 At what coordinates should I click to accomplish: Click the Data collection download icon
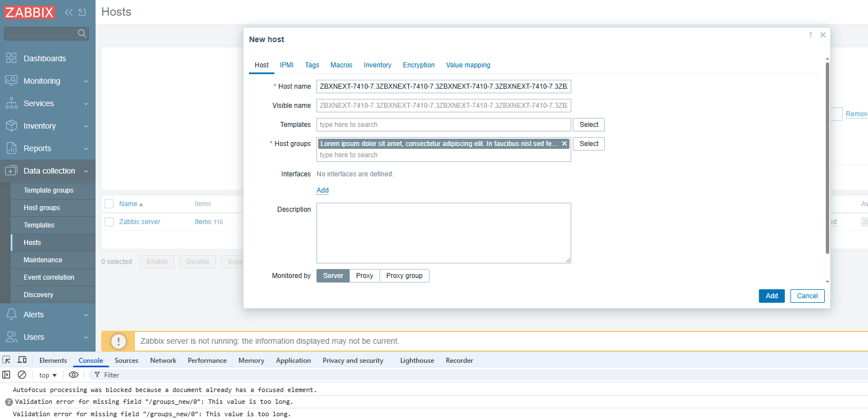pyautogui.click(x=11, y=171)
